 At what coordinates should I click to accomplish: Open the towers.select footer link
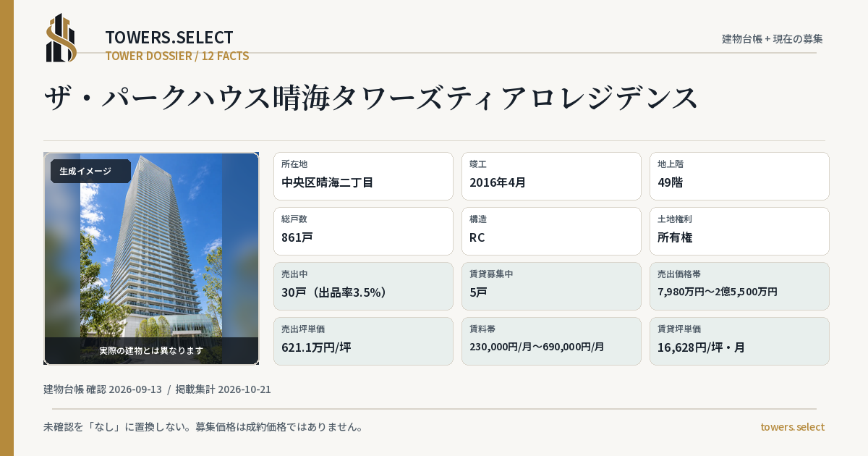793,427
